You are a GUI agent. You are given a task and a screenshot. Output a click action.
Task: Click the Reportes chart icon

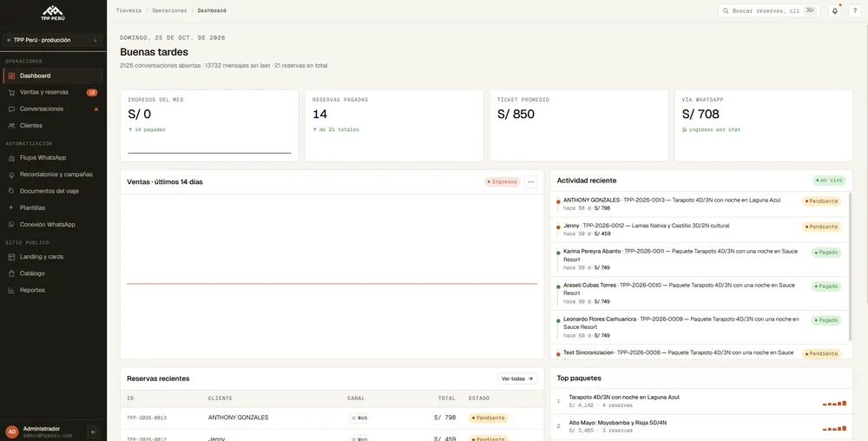click(11, 290)
